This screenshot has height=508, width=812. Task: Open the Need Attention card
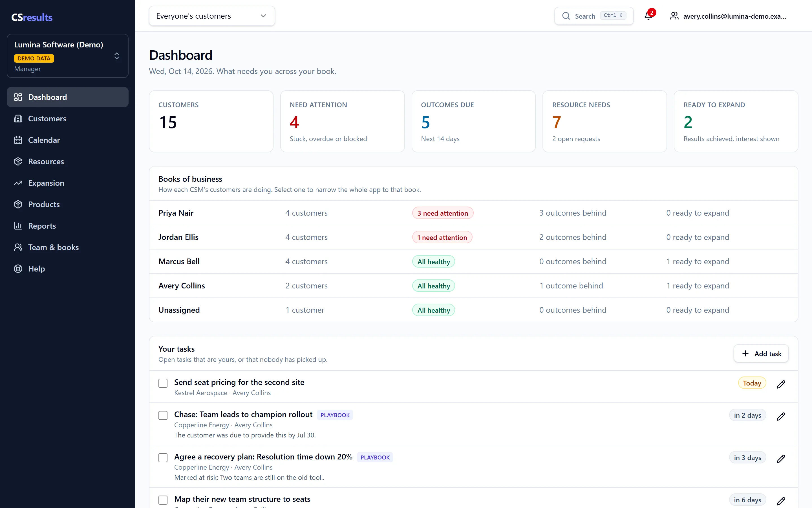pyautogui.click(x=342, y=121)
